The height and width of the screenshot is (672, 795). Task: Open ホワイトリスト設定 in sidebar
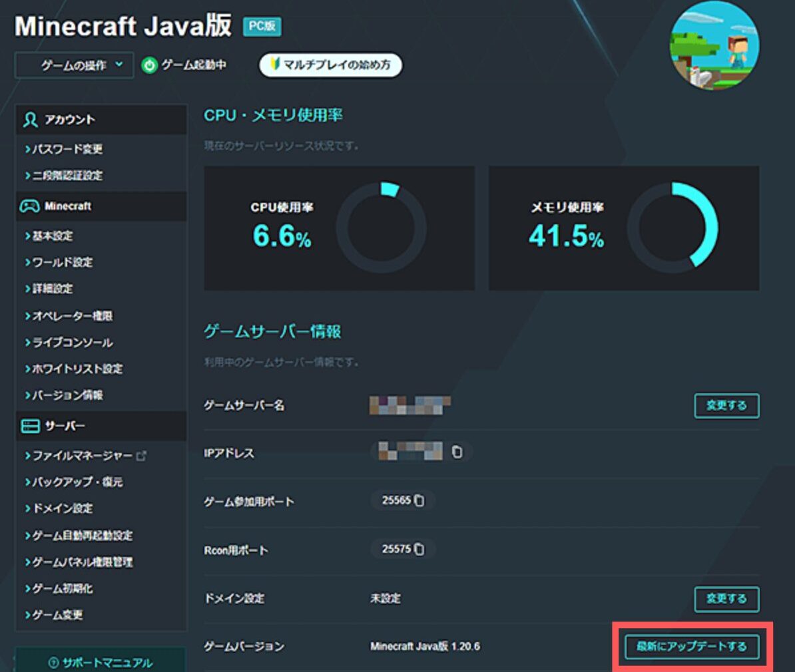[77, 369]
